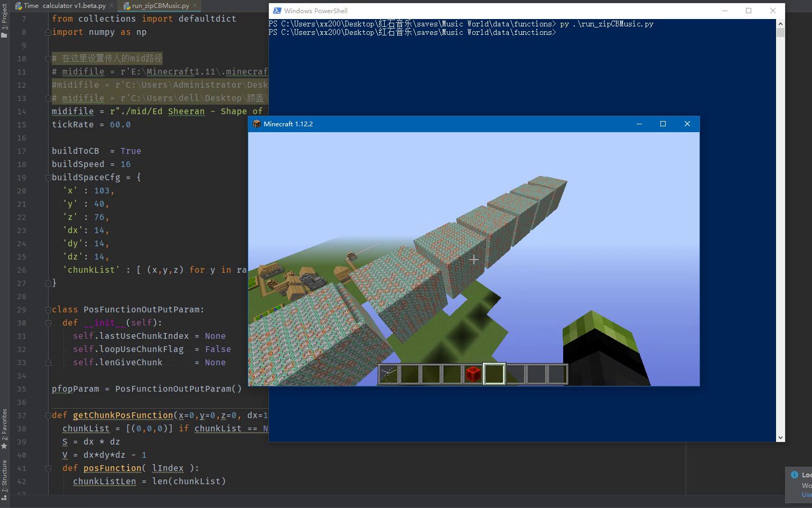
Task: Click the "'y' : 40," dictionary entry
Action: click(86, 204)
